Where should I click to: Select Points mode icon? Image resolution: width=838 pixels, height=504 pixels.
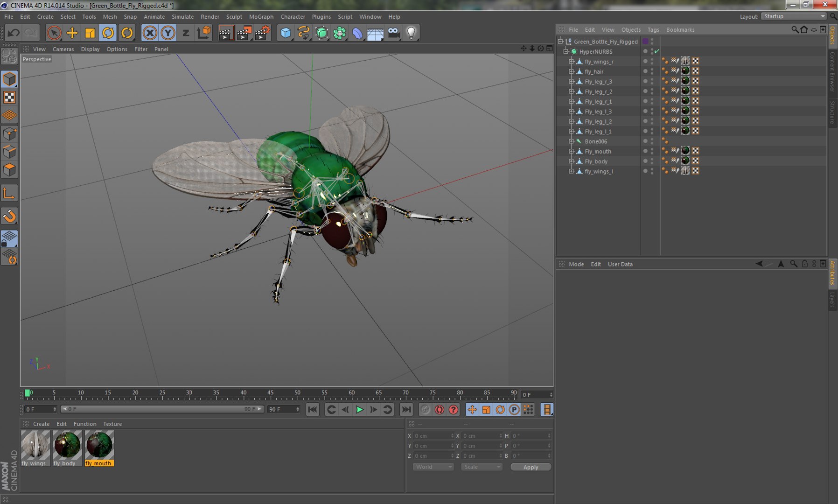pyautogui.click(x=9, y=134)
